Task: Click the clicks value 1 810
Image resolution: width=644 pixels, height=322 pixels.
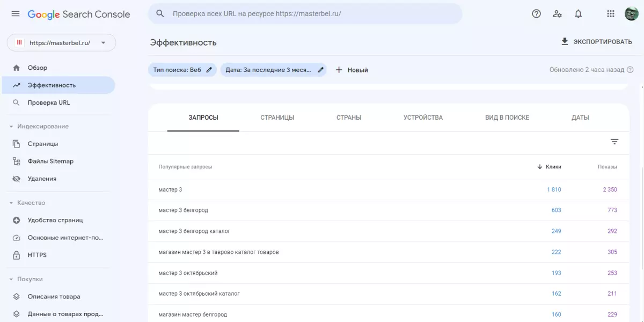Action: pos(554,189)
